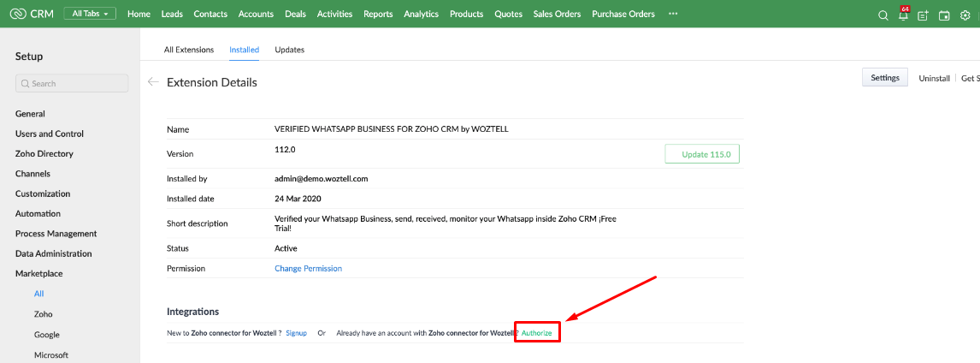Image resolution: width=980 pixels, height=363 pixels.
Task: Expand Automation section
Action: coord(38,213)
